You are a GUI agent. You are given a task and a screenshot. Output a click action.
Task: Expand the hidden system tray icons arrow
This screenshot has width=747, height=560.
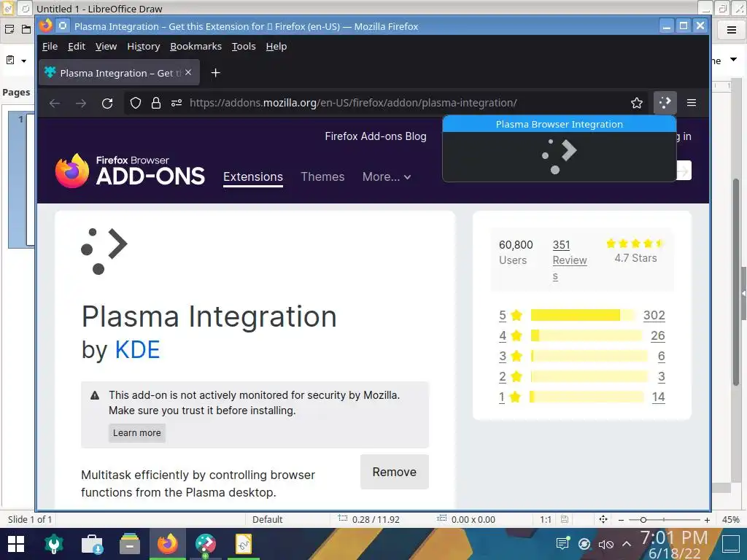pos(627,544)
